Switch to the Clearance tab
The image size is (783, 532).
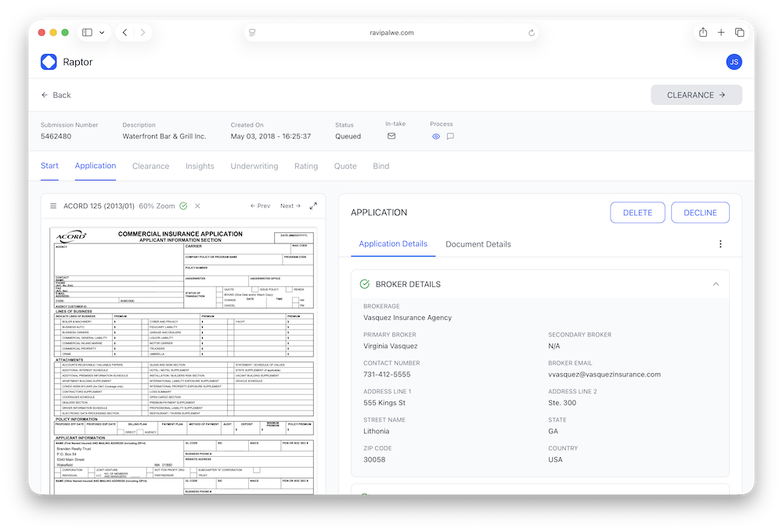click(150, 166)
